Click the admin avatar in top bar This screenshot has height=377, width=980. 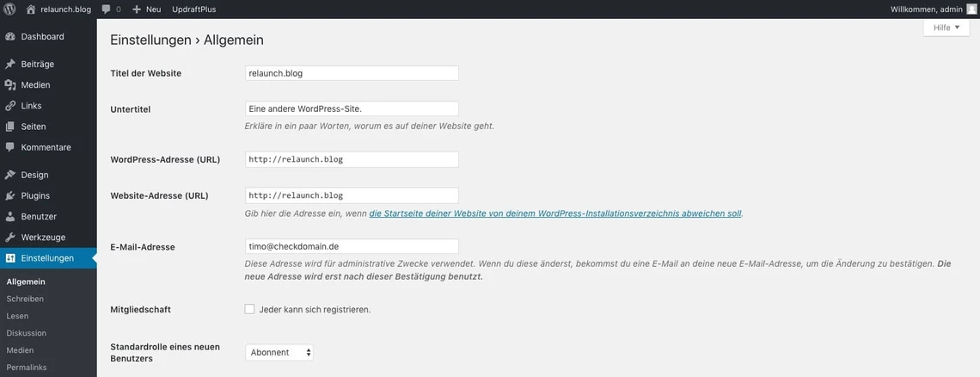point(971,9)
